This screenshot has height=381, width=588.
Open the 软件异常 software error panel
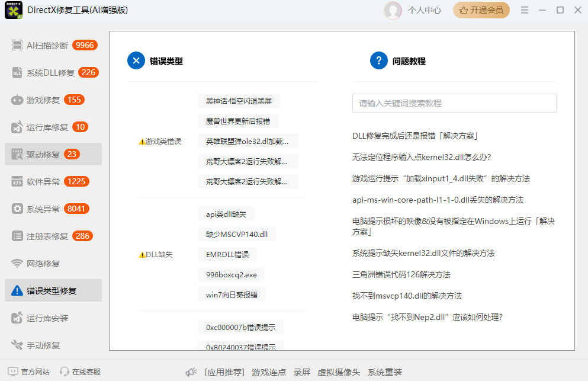pyautogui.click(x=41, y=181)
